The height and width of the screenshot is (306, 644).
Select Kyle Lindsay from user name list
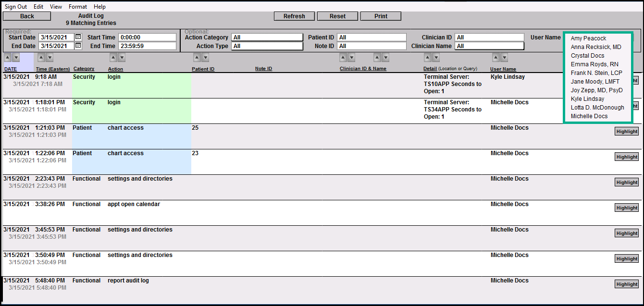point(587,99)
